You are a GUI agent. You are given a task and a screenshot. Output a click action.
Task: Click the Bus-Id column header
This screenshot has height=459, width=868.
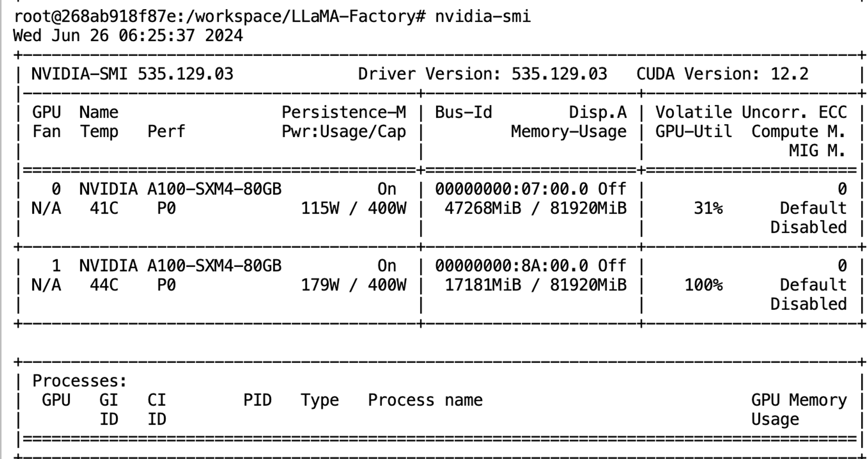pyautogui.click(x=464, y=112)
